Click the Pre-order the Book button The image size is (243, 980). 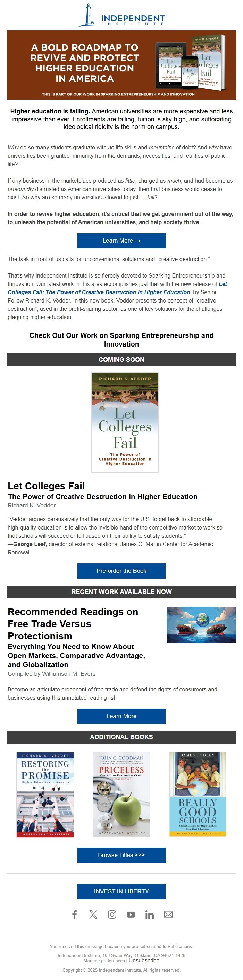(121, 571)
